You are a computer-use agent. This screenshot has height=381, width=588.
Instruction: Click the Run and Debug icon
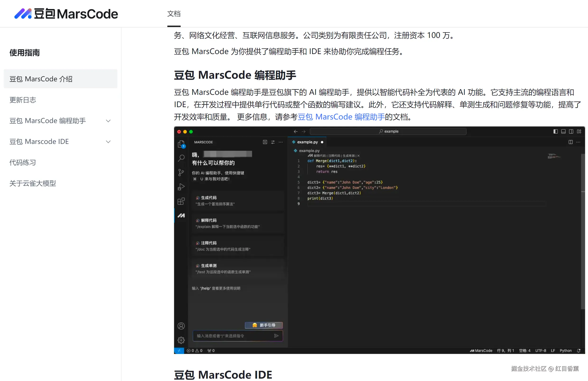181,187
